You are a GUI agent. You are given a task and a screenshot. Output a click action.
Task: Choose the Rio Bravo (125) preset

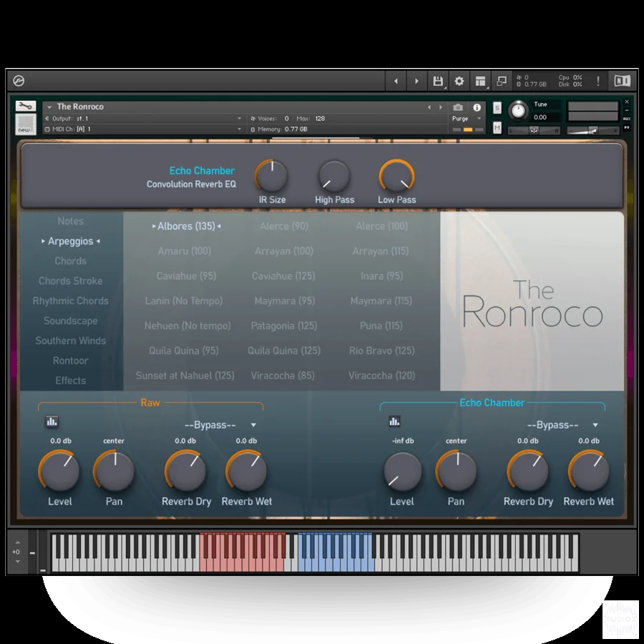click(x=382, y=351)
